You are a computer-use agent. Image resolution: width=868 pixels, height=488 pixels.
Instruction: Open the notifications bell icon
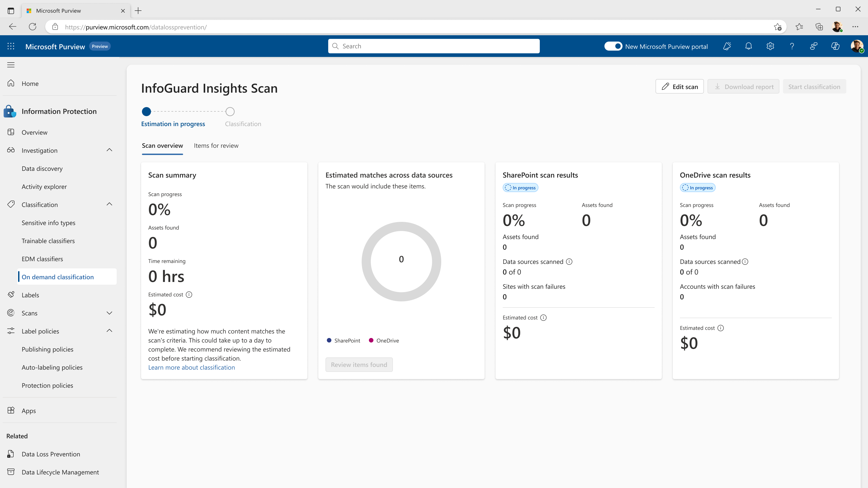[x=748, y=46]
